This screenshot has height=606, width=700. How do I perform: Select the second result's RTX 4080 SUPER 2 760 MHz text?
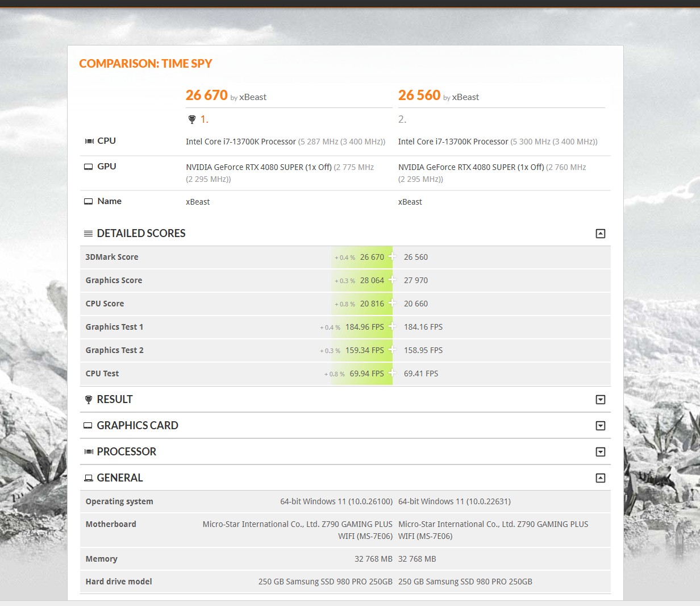493,173
